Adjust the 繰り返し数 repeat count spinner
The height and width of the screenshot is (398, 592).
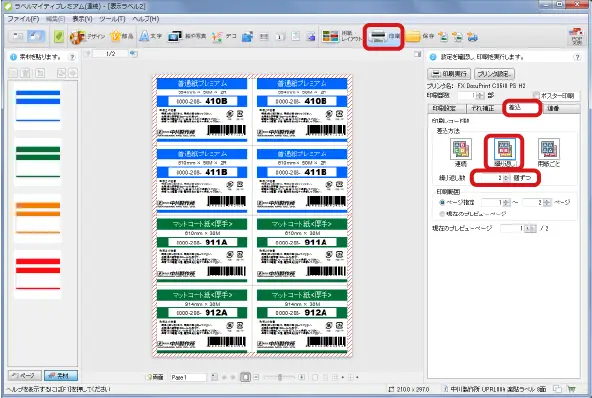506,177
